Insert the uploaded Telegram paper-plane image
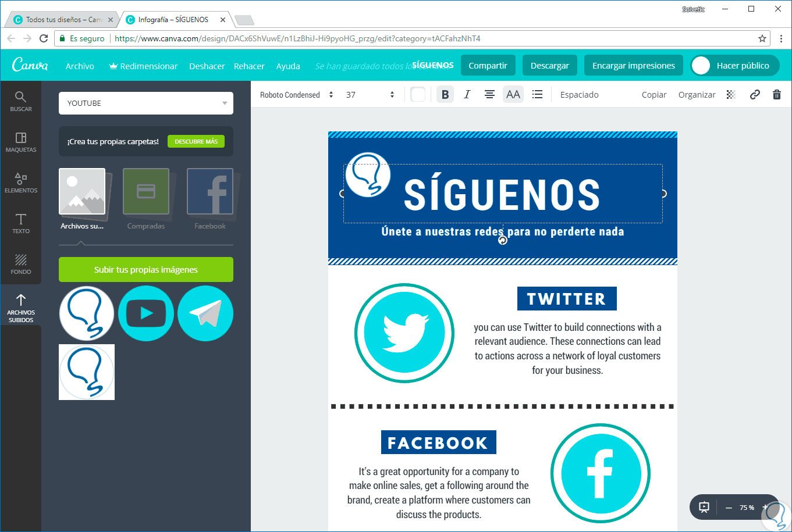 click(x=205, y=313)
